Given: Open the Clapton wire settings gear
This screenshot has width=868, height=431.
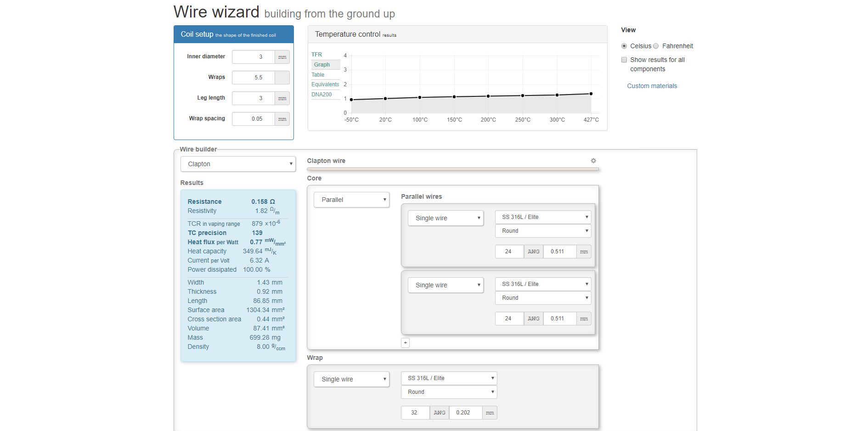Looking at the screenshot, I should pyautogui.click(x=593, y=161).
